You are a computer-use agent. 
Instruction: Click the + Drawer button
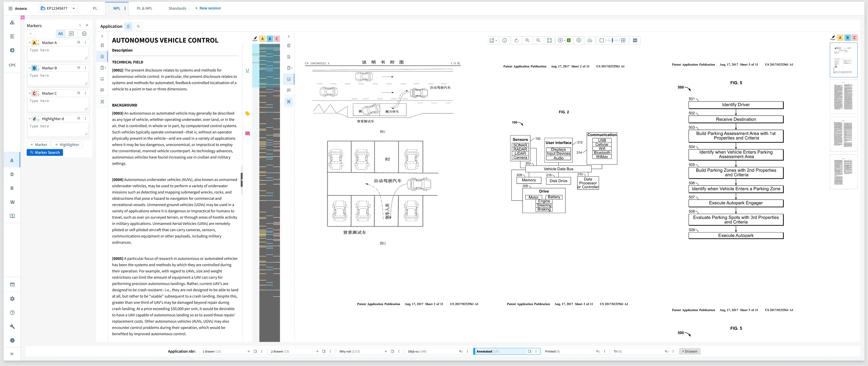coord(689,351)
